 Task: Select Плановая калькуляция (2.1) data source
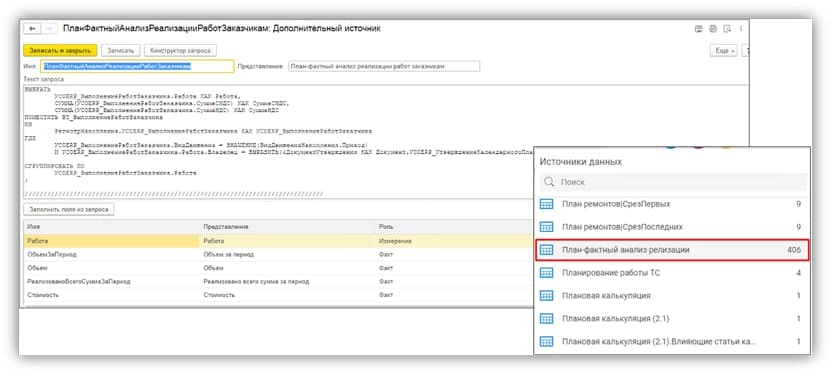pyautogui.click(x=672, y=319)
